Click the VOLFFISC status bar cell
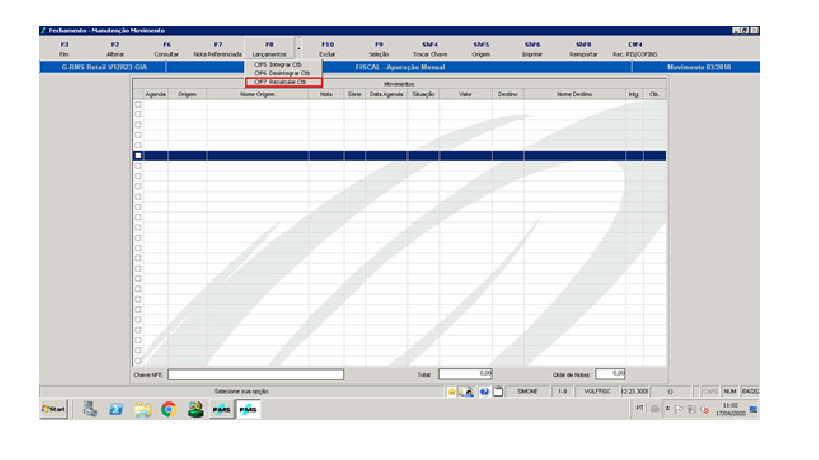This screenshot has height=460, width=819. point(598,392)
